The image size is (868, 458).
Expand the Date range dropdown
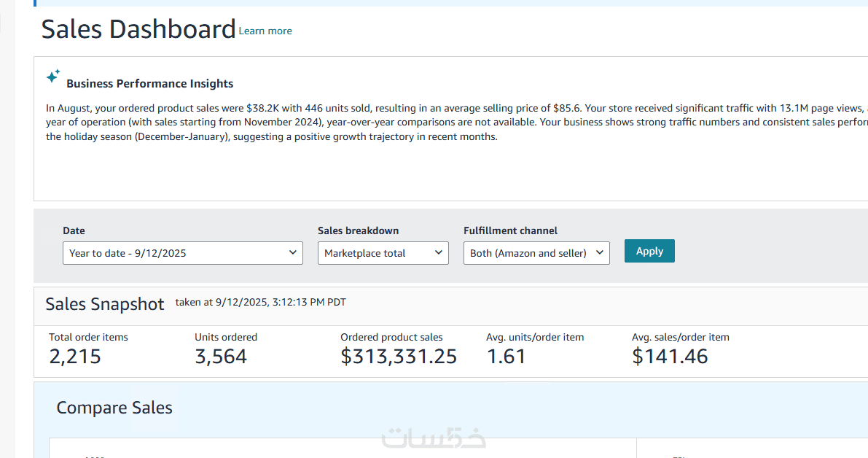(183, 253)
